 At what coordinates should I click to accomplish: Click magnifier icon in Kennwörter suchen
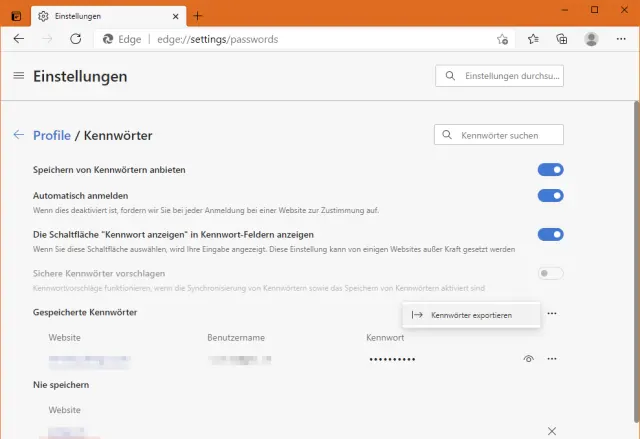point(447,135)
